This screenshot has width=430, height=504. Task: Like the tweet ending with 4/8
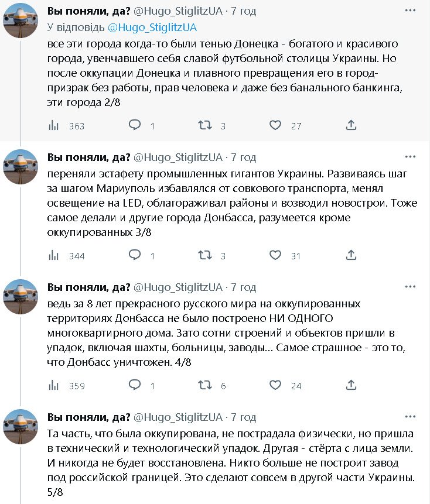pyautogui.click(x=275, y=385)
